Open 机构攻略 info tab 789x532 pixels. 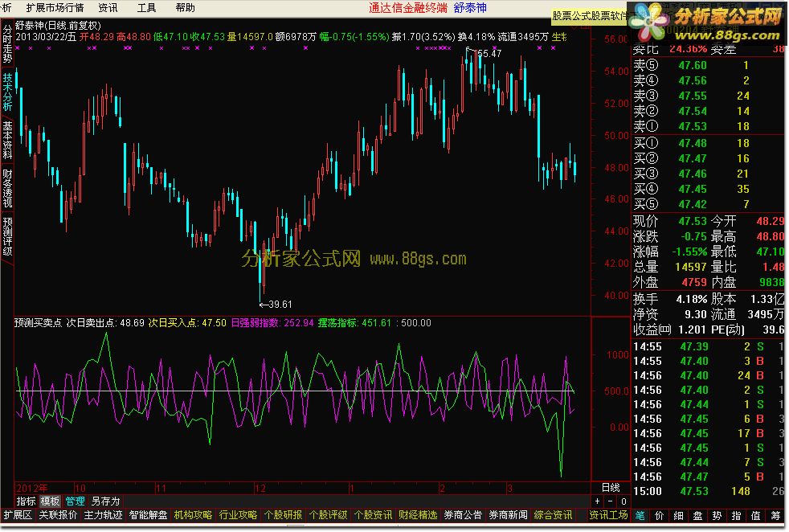coord(193,515)
